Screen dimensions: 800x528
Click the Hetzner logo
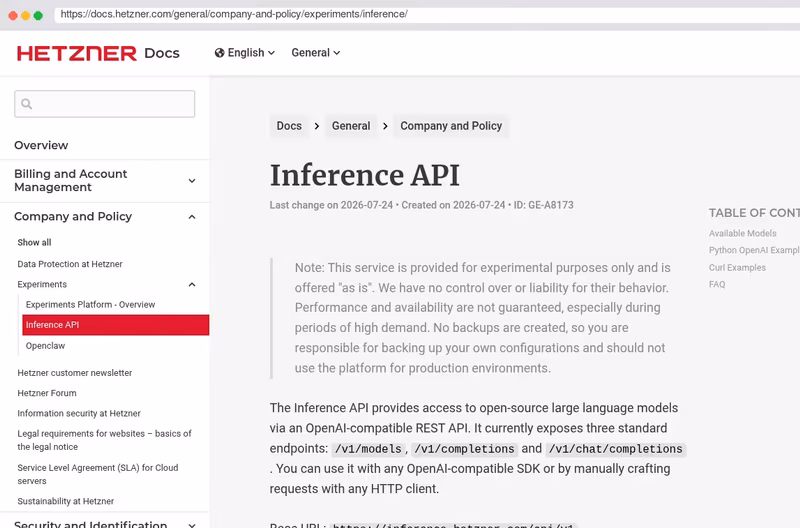coord(77,53)
